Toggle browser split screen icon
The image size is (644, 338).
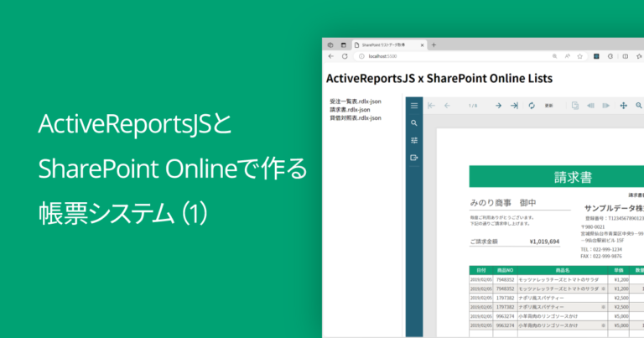(x=625, y=56)
